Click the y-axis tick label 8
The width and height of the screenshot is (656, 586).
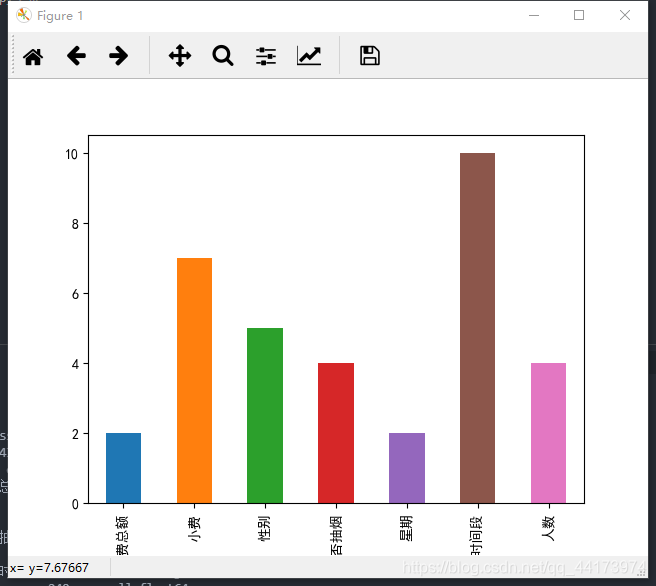[75, 224]
